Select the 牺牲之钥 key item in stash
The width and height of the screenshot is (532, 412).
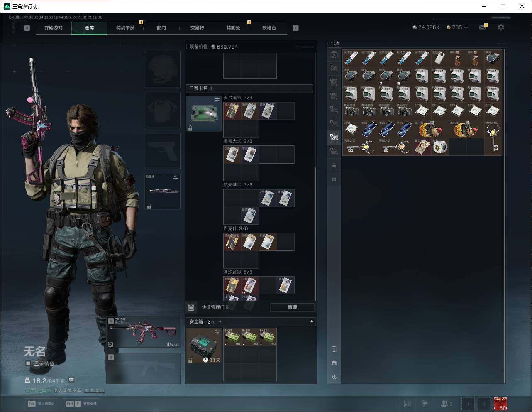click(x=359, y=147)
